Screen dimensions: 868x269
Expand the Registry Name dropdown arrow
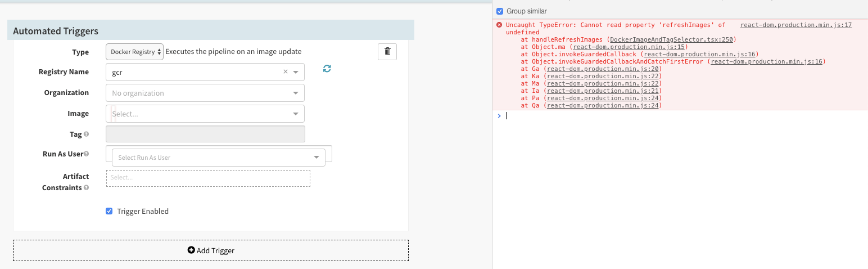pos(296,72)
